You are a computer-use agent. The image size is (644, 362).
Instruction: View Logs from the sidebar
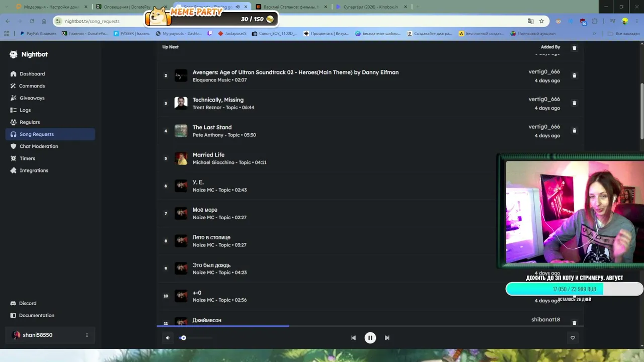tap(50, 110)
